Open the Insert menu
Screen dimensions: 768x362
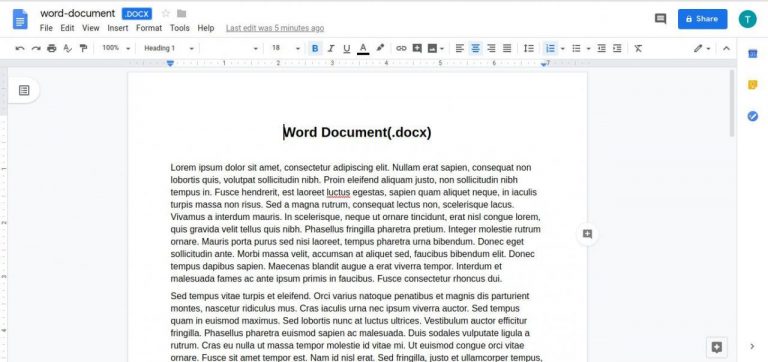pyautogui.click(x=118, y=28)
